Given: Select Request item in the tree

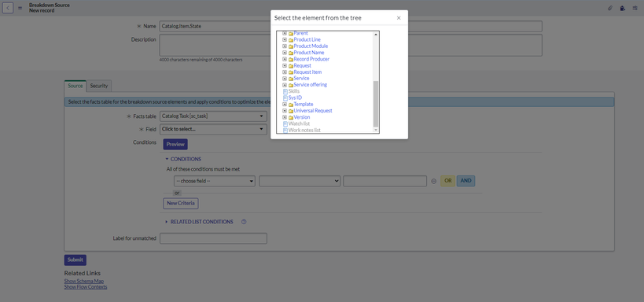Looking at the screenshot, I should click(x=307, y=72).
